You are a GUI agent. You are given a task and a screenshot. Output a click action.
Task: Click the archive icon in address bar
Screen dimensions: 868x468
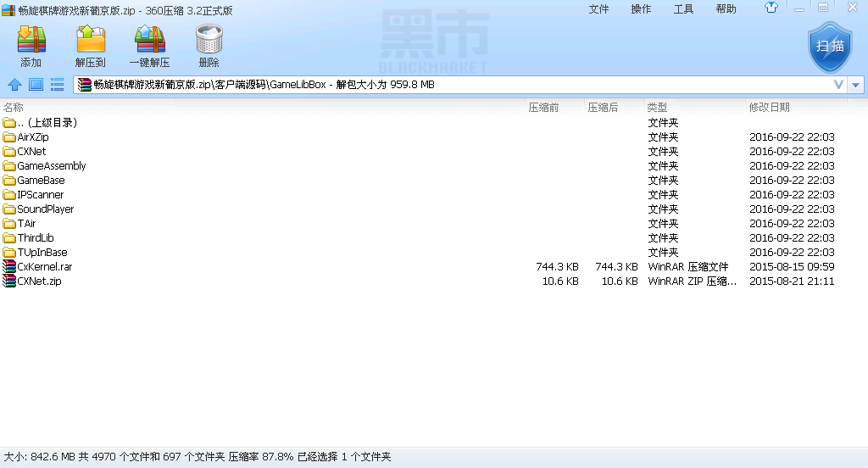[84, 85]
